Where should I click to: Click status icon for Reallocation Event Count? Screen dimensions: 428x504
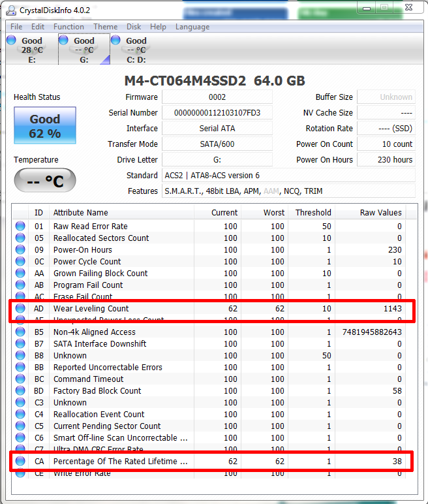point(20,414)
